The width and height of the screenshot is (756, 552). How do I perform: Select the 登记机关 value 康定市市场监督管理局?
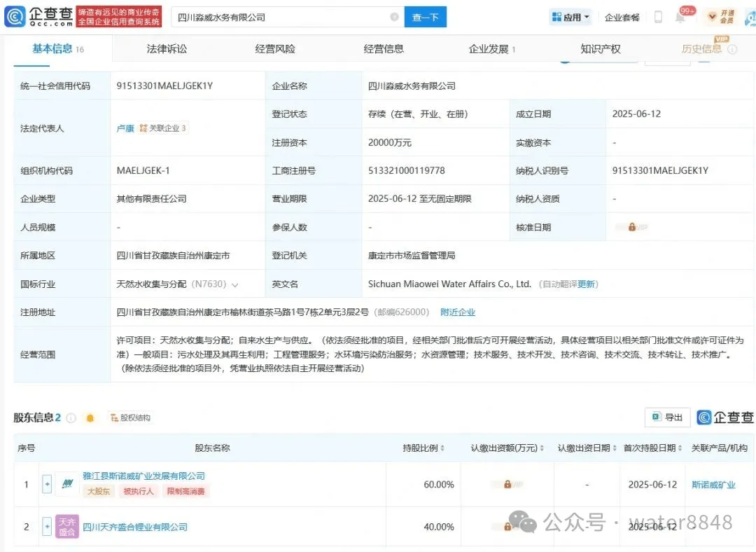pos(412,255)
